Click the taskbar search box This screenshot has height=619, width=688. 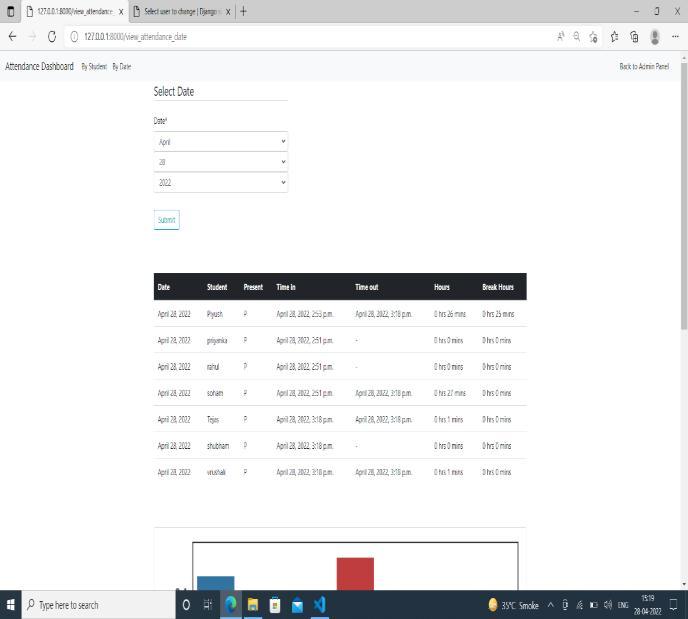tap(99, 605)
